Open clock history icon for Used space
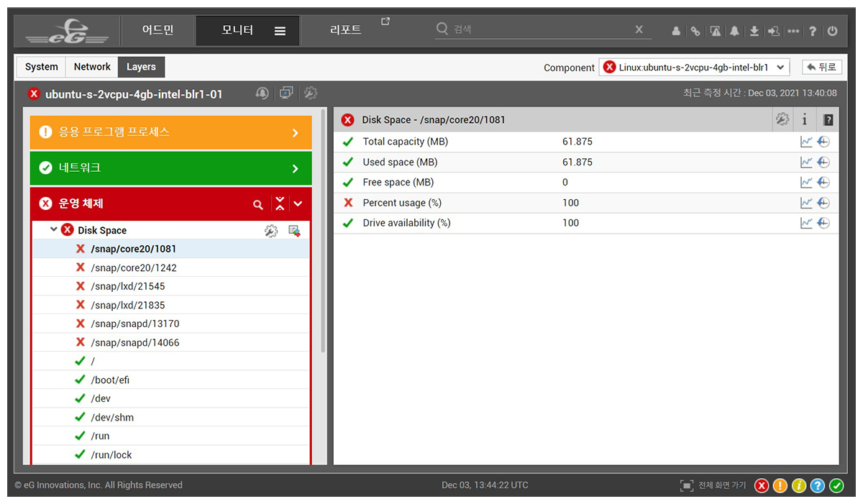Screen dimensions: 863x504 pos(823,162)
